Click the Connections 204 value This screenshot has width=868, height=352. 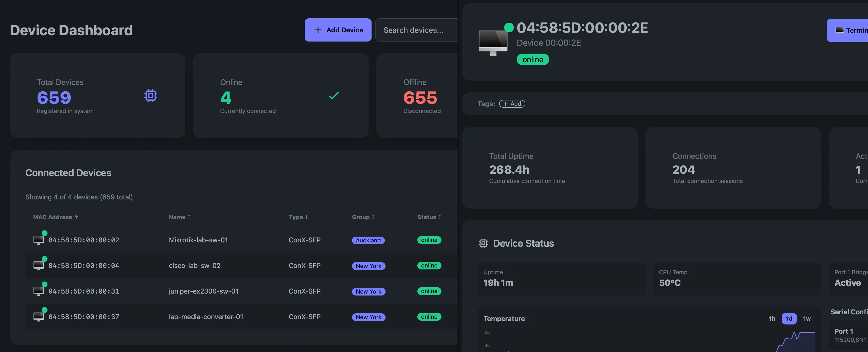[x=684, y=169]
